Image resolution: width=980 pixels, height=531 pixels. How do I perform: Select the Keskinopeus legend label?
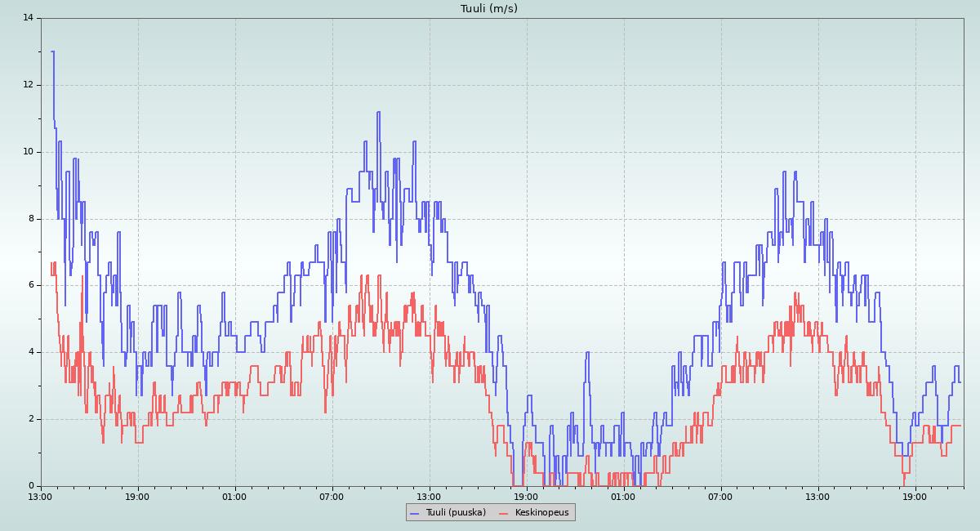(541, 513)
